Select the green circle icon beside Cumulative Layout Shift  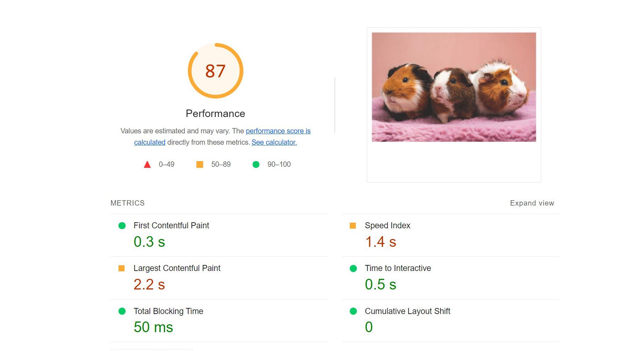pos(354,311)
